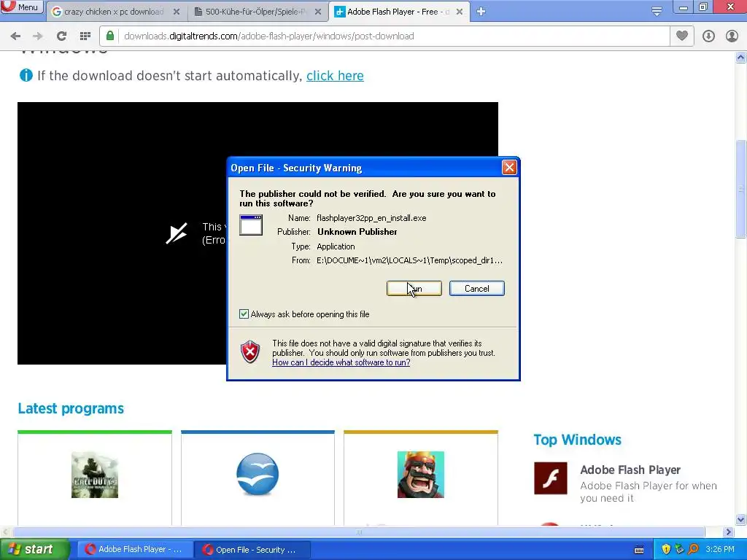Open the Adobe Flash Player title link
Viewport: 747px width, 560px height.
pos(630,470)
